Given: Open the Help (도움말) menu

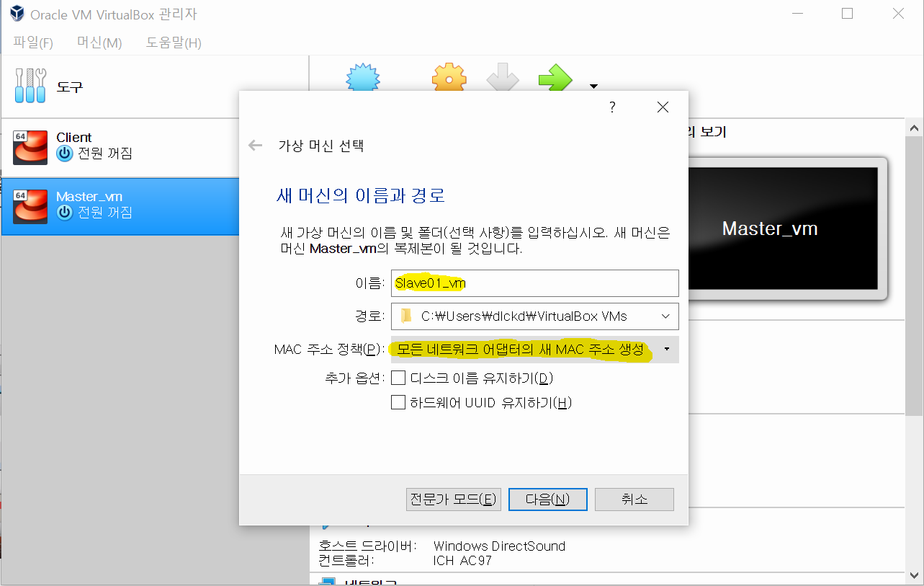Looking at the screenshot, I should pyautogui.click(x=174, y=43).
